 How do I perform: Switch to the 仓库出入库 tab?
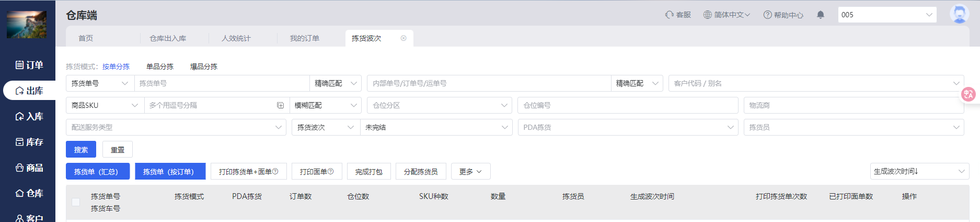[168, 38]
